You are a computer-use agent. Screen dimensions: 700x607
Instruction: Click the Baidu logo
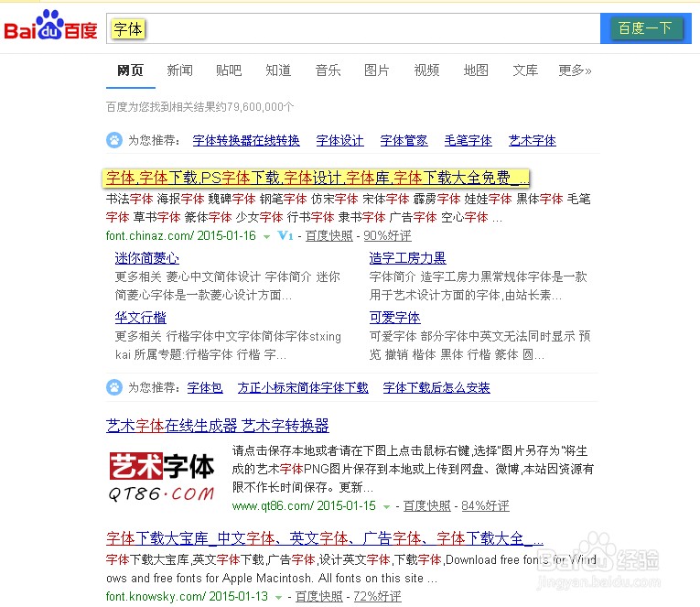point(50,25)
